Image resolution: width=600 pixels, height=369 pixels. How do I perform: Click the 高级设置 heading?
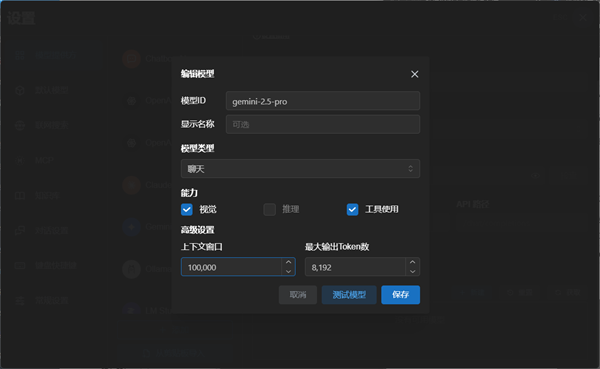click(x=197, y=230)
